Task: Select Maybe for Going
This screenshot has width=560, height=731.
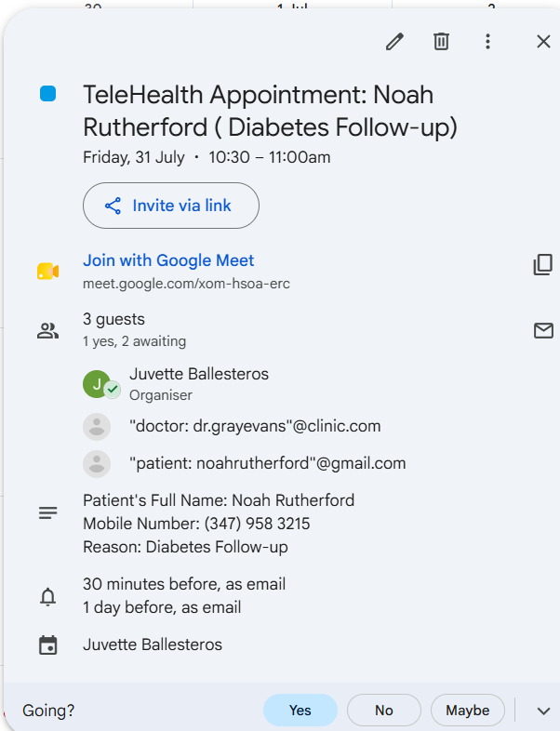Action: pos(467,710)
